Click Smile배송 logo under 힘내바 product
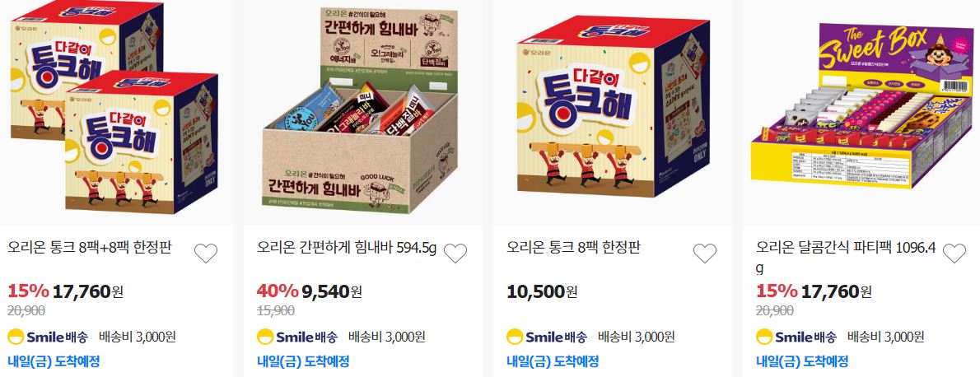The height and width of the screenshot is (377, 980). click(x=296, y=337)
